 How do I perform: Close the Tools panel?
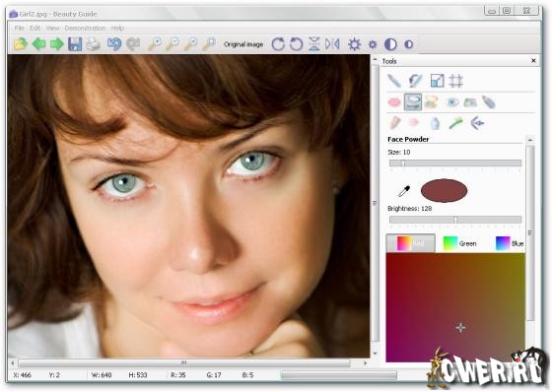click(x=533, y=61)
